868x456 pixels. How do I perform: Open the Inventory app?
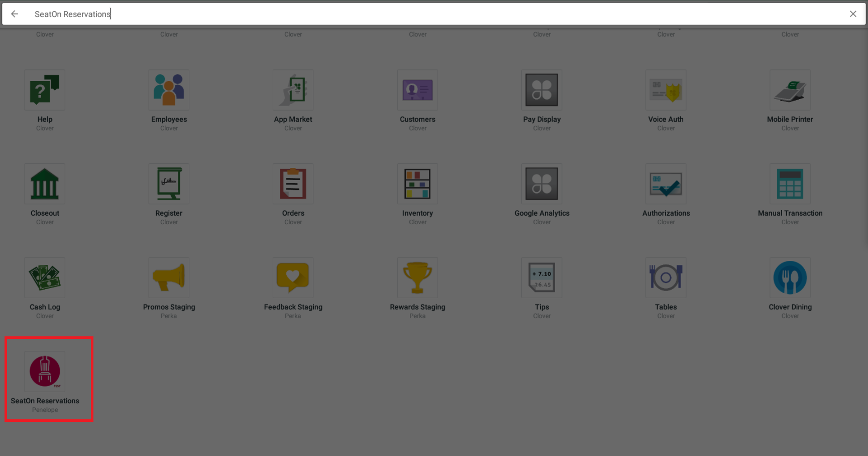point(417,184)
